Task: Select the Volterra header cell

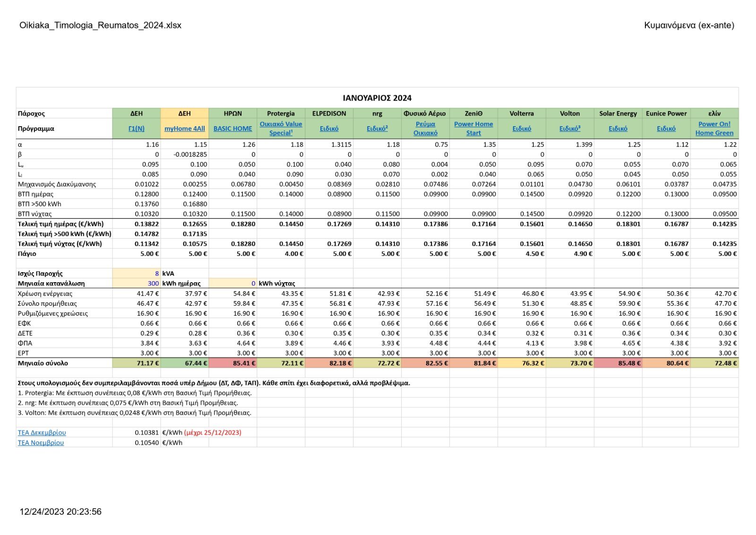Action: [522, 113]
